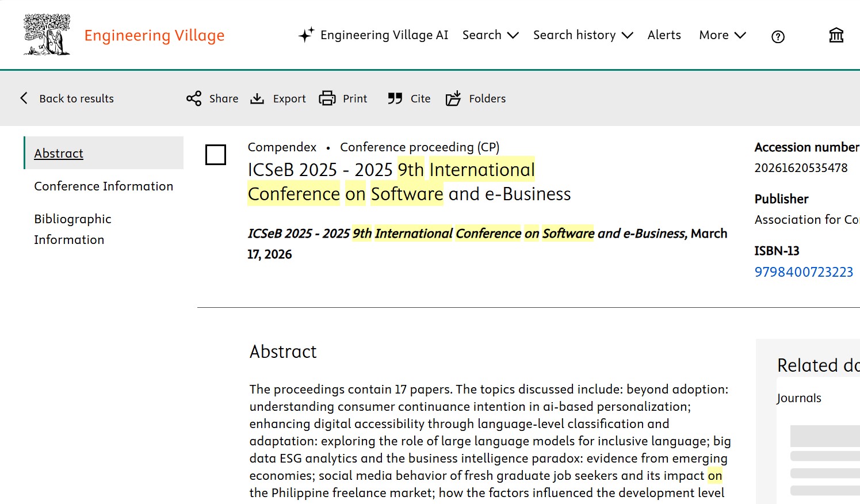
Task: Print this record
Action: 355,98
